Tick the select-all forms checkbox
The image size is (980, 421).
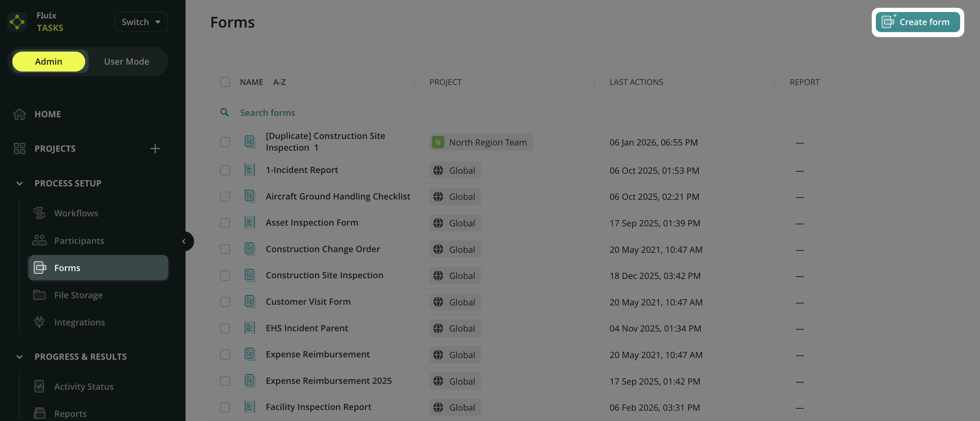point(225,82)
